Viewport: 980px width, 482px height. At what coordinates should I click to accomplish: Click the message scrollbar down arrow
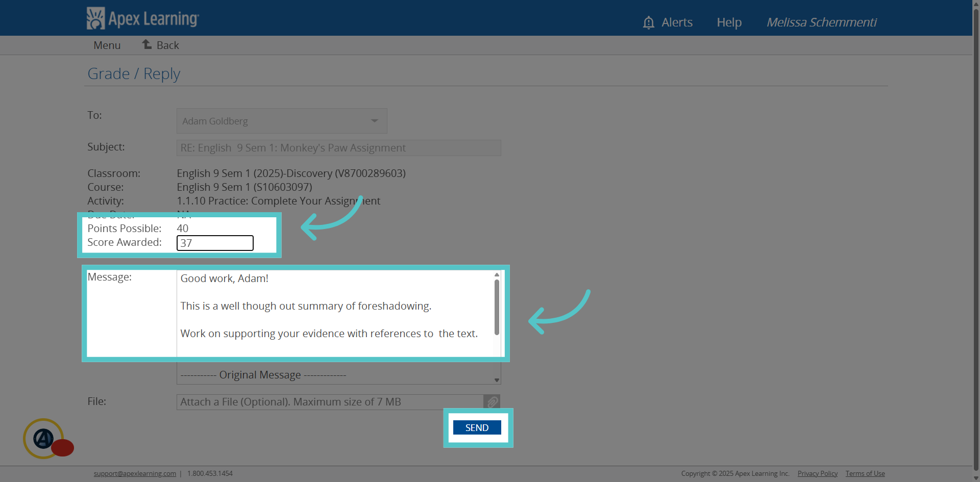[x=497, y=380]
